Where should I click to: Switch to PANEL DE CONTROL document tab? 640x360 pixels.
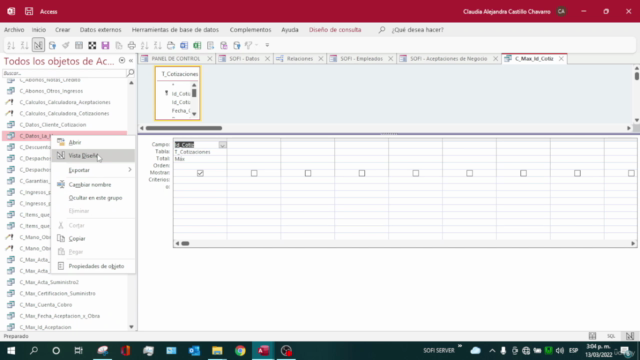point(176,59)
